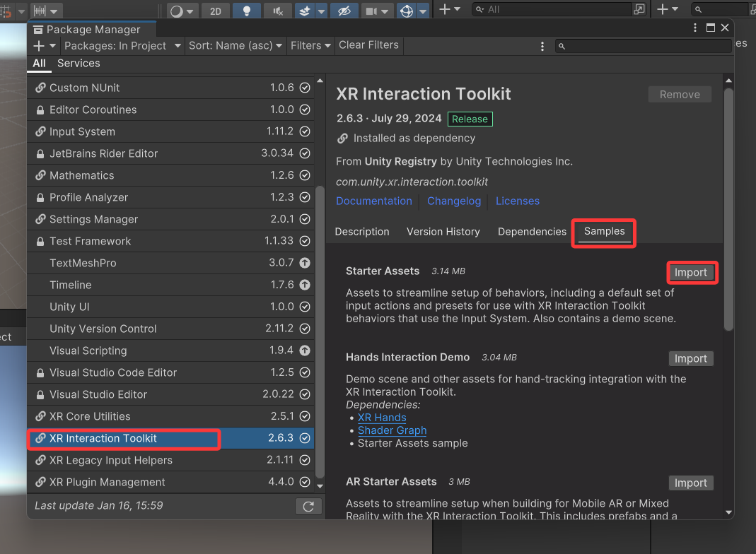Screen dimensions: 756x554
Task: Open Documentation link
Action: coord(374,201)
